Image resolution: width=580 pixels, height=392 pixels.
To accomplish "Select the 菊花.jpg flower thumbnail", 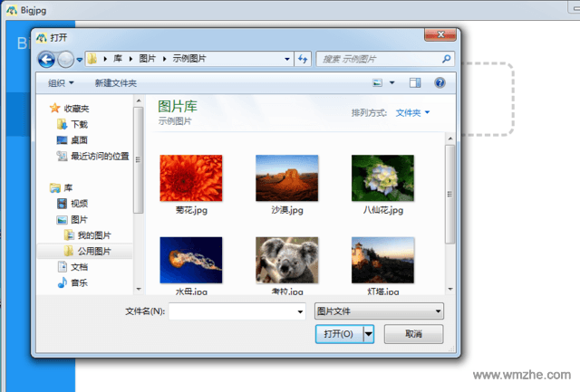I will tap(190, 177).
